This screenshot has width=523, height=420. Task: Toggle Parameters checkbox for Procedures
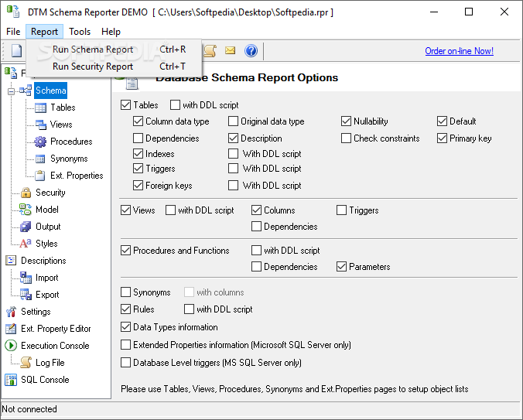pos(341,267)
